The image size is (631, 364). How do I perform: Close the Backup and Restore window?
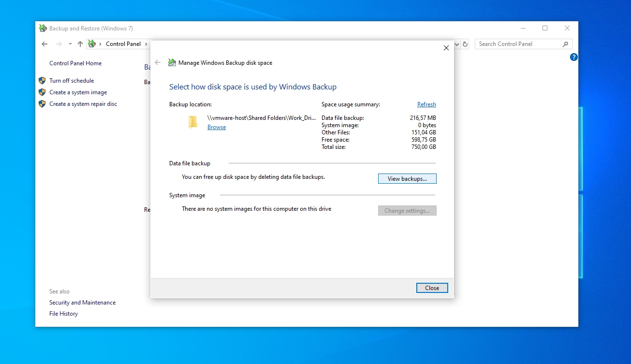tap(567, 29)
